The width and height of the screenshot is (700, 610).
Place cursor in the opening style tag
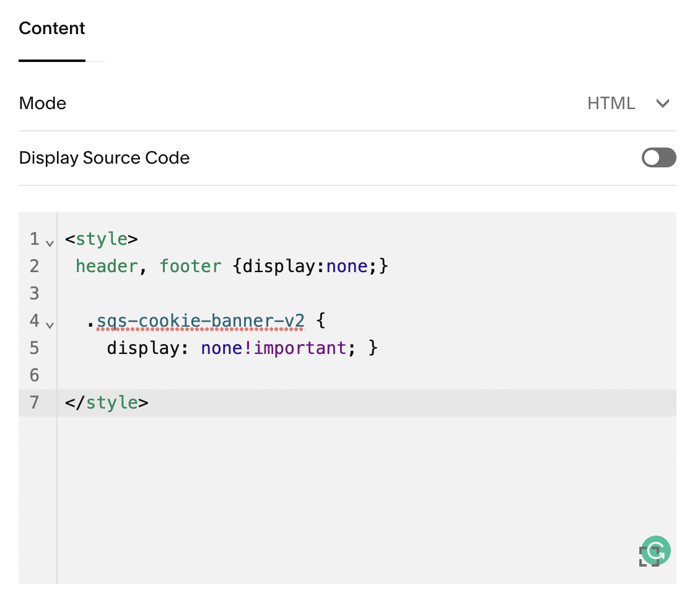click(x=101, y=239)
